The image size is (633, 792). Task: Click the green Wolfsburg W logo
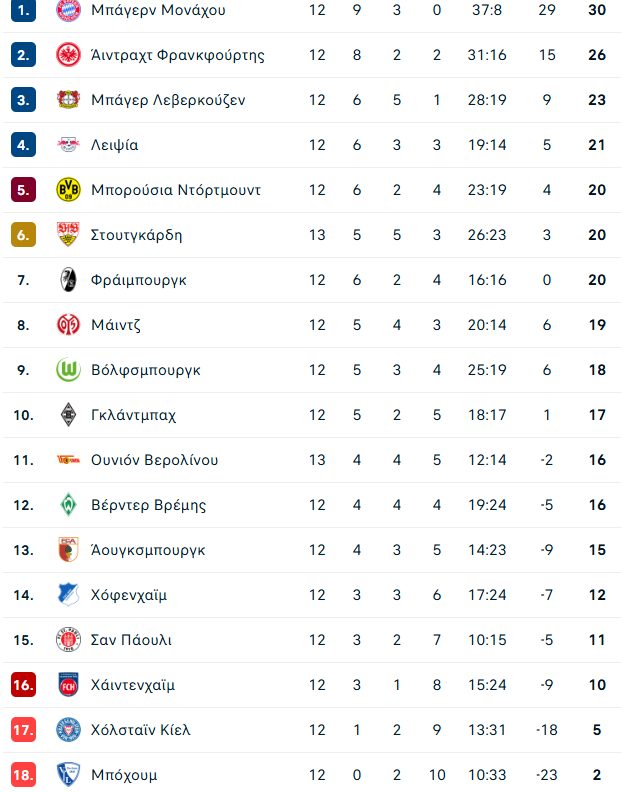coord(68,370)
